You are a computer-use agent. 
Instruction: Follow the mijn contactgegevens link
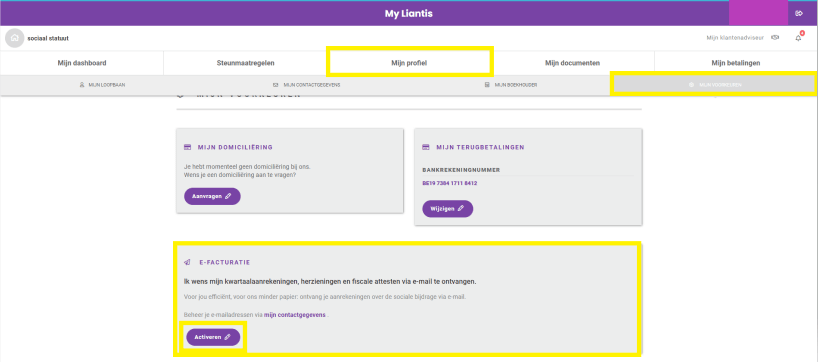[295, 315]
